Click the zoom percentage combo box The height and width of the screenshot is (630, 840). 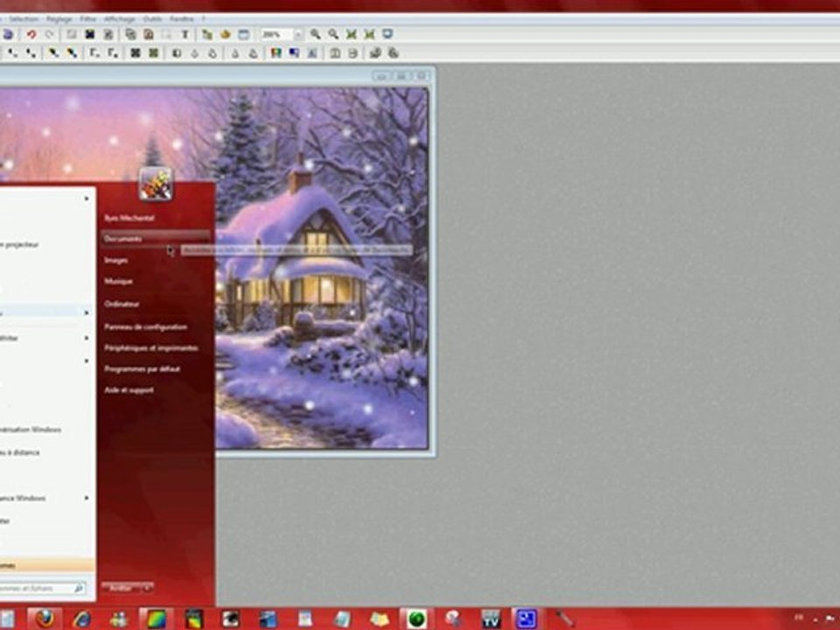(x=281, y=34)
